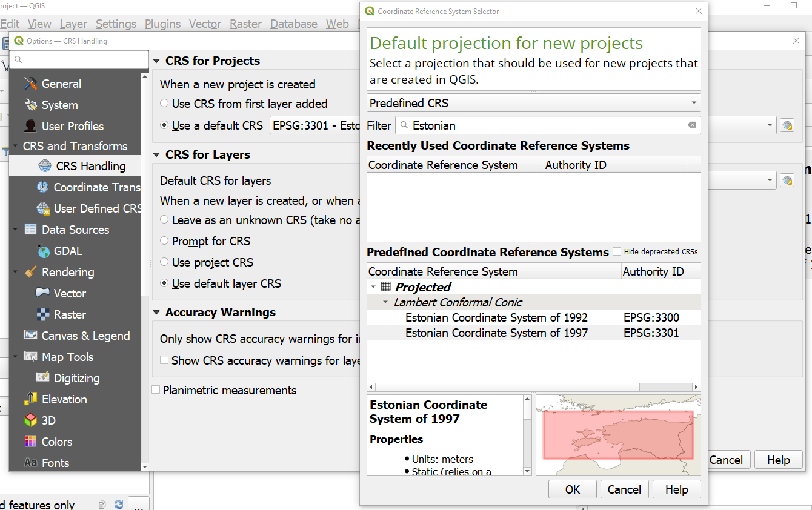Viewport: 812px width, 510px height.
Task: Click the Estonia extent map preview
Action: pos(618,435)
